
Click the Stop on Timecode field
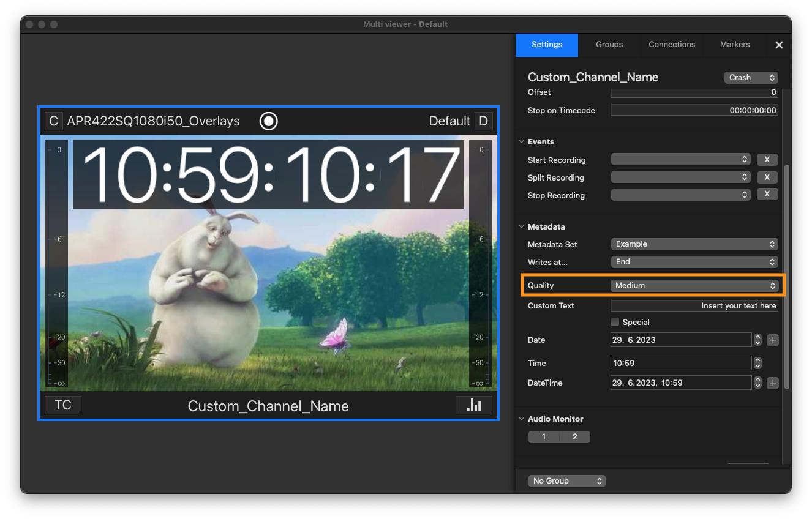tap(694, 111)
